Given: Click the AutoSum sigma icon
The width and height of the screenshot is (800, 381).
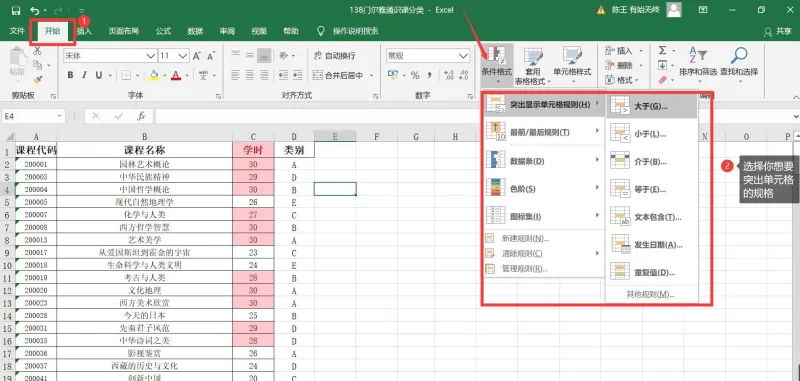Looking at the screenshot, I should pos(662,50).
